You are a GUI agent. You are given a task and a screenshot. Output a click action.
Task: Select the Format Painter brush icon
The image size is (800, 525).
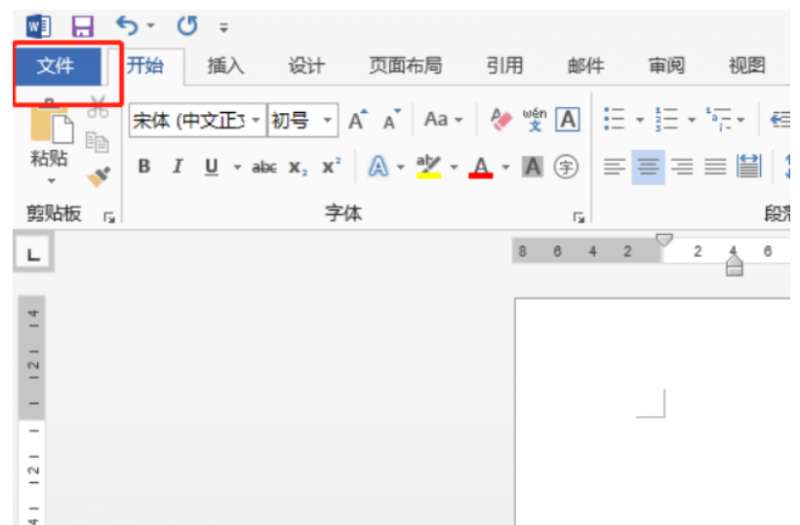98,175
